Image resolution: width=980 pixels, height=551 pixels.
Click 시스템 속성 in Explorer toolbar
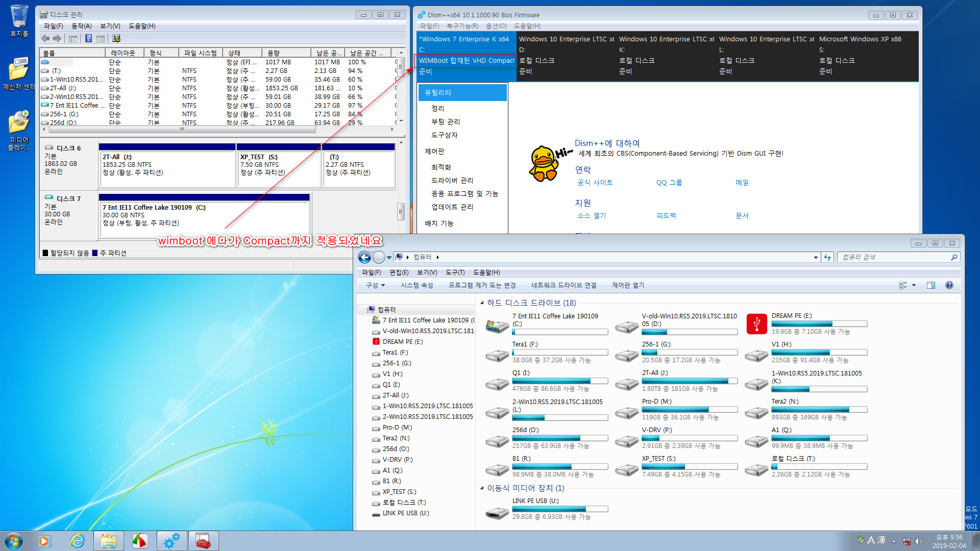pyautogui.click(x=416, y=285)
